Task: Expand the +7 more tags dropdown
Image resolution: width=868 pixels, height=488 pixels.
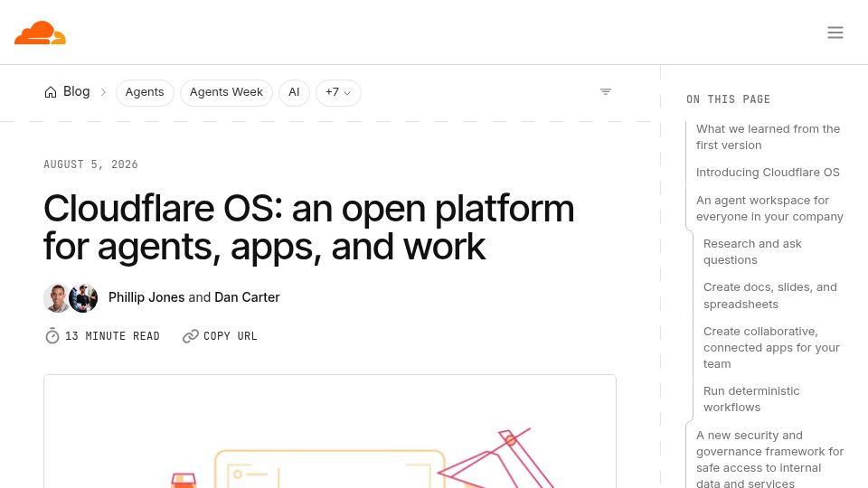Action: click(338, 92)
